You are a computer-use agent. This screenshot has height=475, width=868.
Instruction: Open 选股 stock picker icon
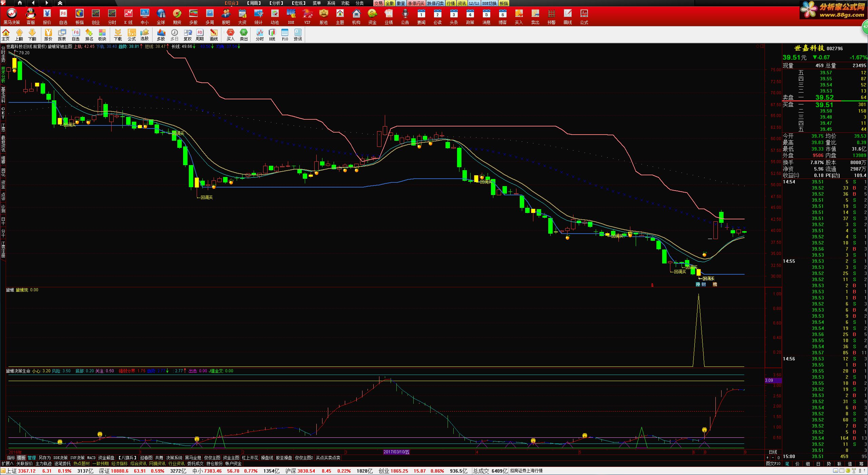tap(145, 35)
